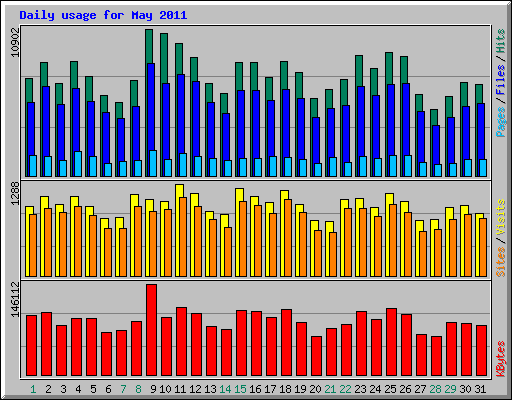The width and height of the screenshot is (512, 400).
Task: Select the red KBytes bar for day 20
Action: point(317,356)
